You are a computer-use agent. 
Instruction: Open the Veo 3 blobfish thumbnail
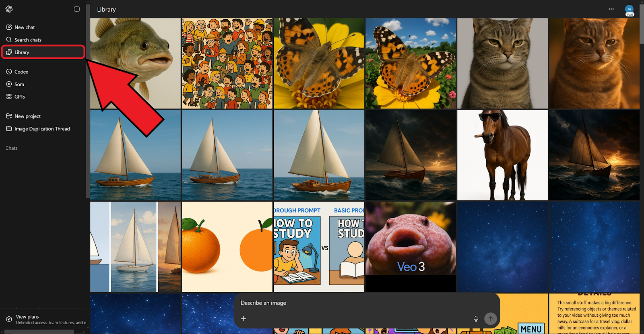point(411,247)
